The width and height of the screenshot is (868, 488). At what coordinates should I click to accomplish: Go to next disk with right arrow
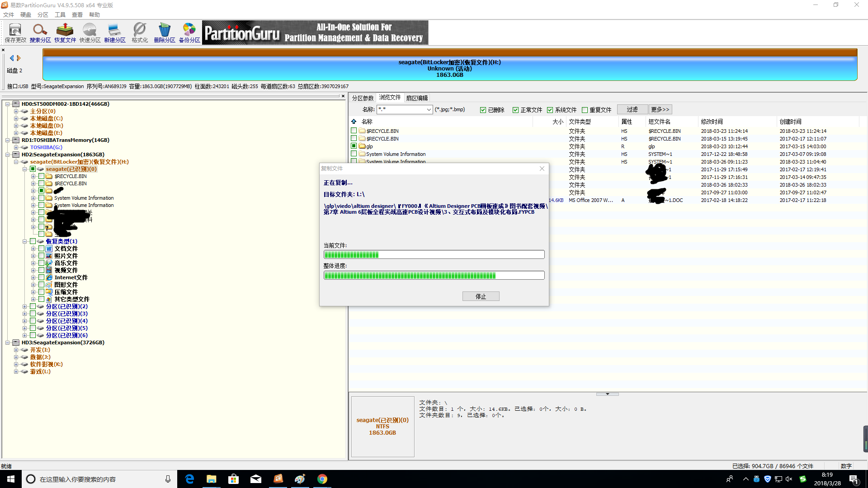(x=19, y=58)
